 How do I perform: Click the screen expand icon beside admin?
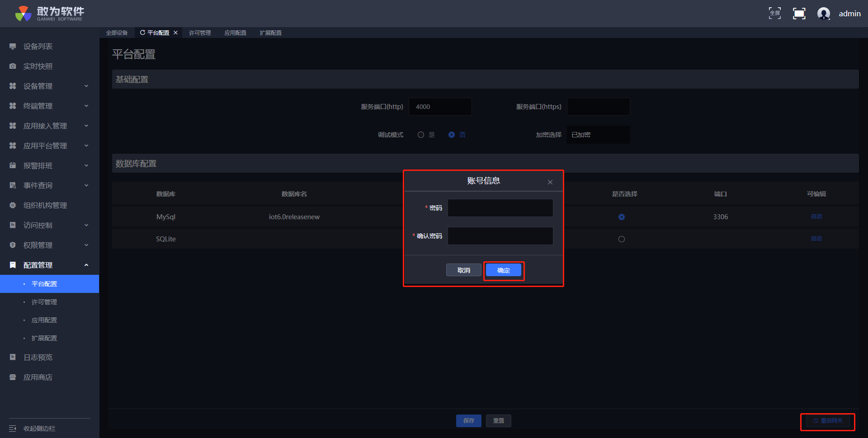pos(799,14)
